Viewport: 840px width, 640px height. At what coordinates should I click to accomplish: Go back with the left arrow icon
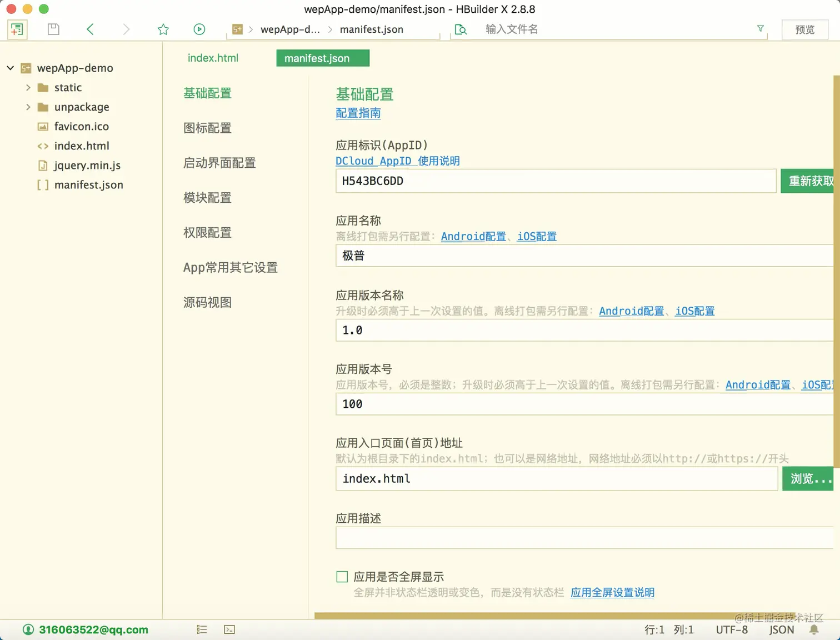coord(90,29)
